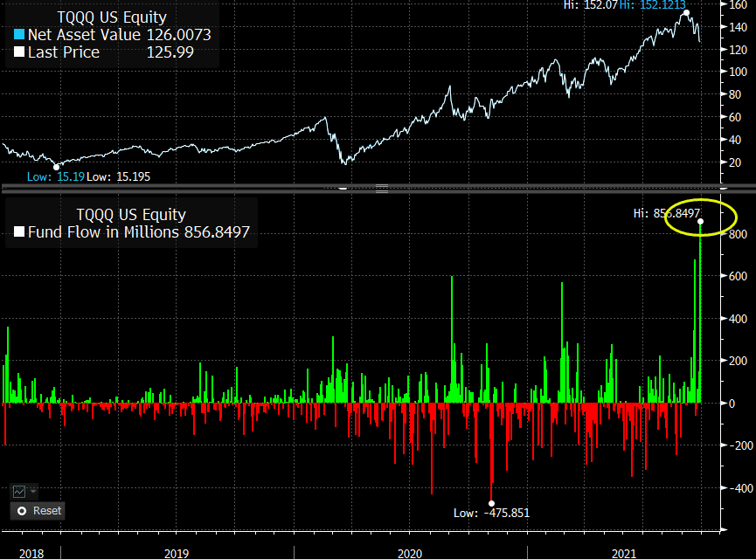Click the fund flow high marker dot
Screen dimensions: 756x559
(x=701, y=222)
